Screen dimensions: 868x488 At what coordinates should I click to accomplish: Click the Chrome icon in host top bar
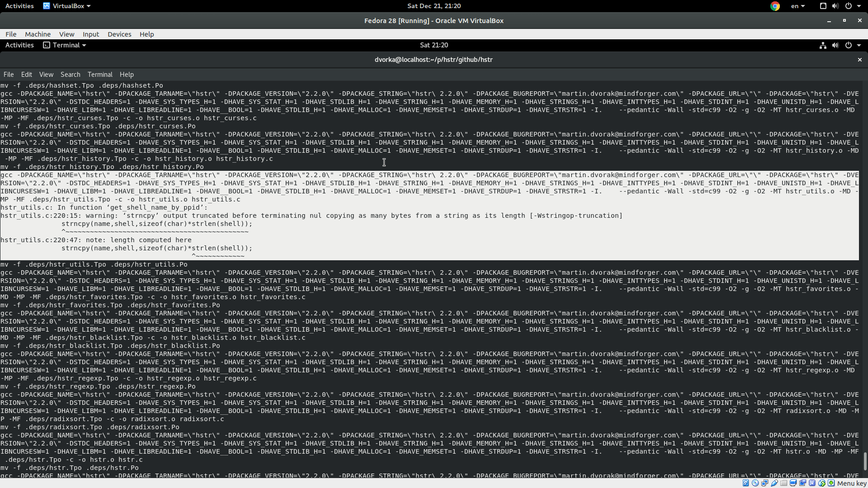(775, 6)
